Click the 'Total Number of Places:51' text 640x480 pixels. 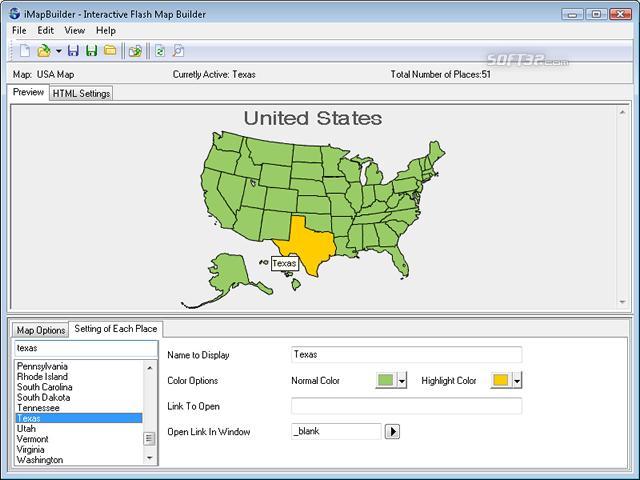pos(440,75)
